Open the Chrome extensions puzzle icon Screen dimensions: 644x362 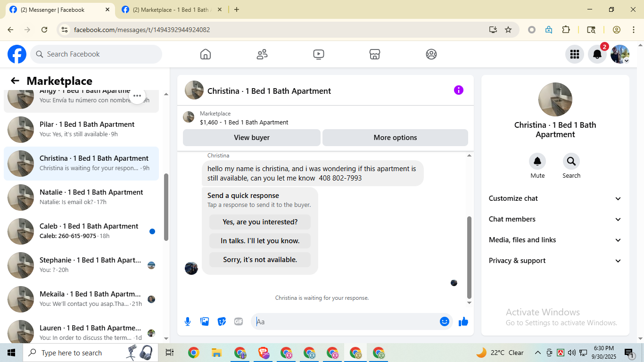pos(566,30)
